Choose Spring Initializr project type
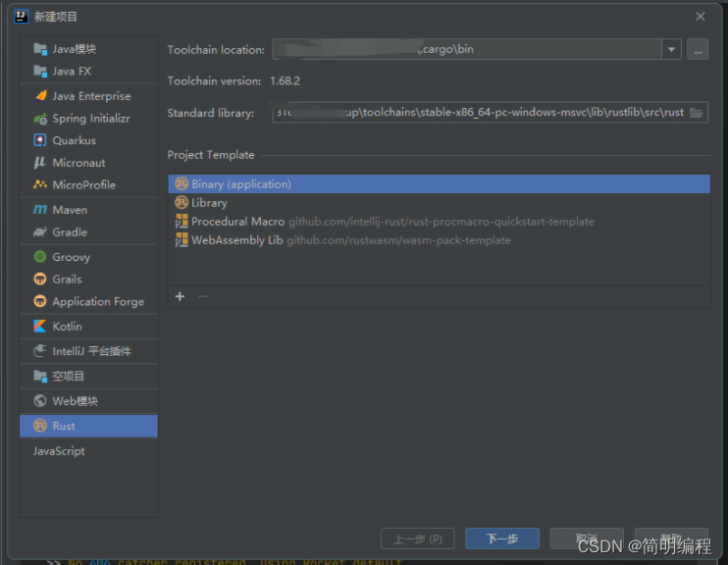Image resolution: width=728 pixels, height=565 pixels. [x=88, y=119]
